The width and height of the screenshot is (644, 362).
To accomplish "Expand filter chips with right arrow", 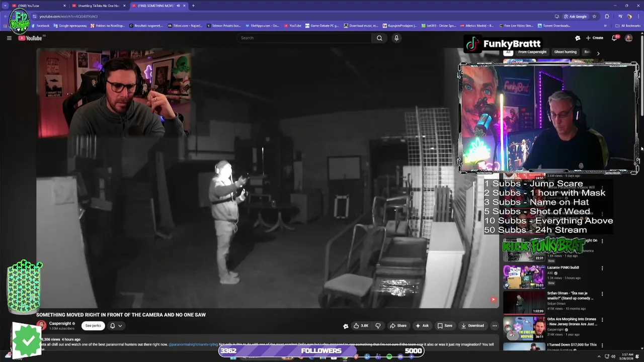I will pos(598,53).
